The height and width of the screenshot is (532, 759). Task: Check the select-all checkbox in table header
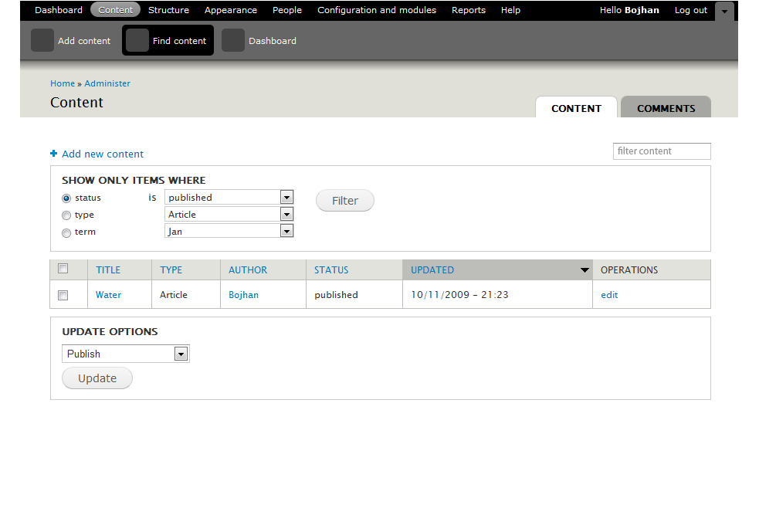click(x=63, y=269)
